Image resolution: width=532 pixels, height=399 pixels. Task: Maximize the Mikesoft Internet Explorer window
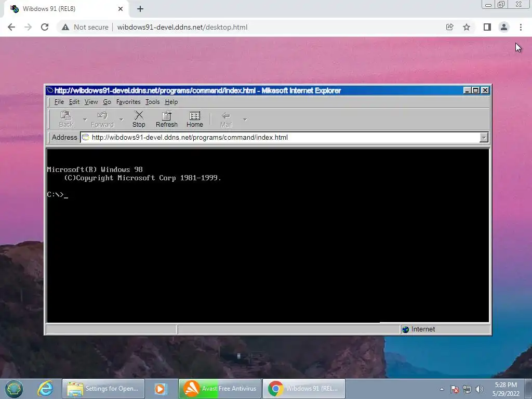pyautogui.click(x=476, y=90)
